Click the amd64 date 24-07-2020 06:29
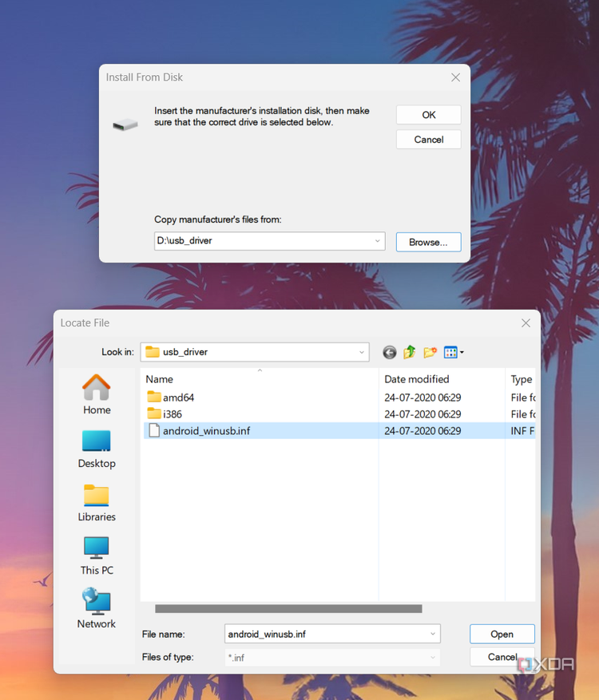Image resolution: width=599 pixels, height=700 pixels. (x=422, y=397)
